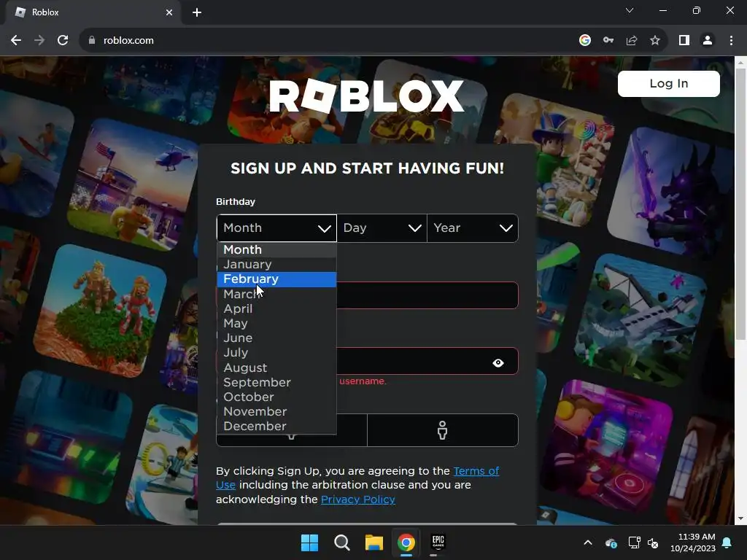Bookmark this page with star

(x=655, y=41)
